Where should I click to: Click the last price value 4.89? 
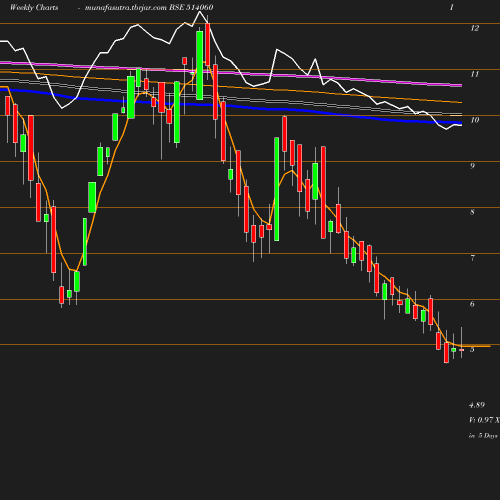(477, 405)
